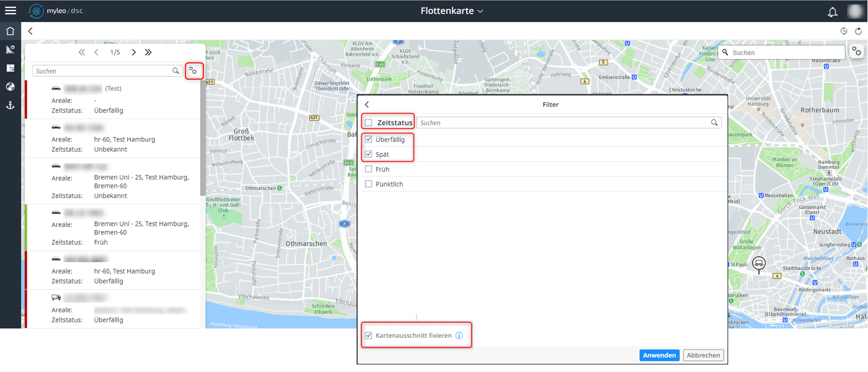Viewport: 868px width, 372px height.
Task: Open the hamburger main menu
Action: 10,10
